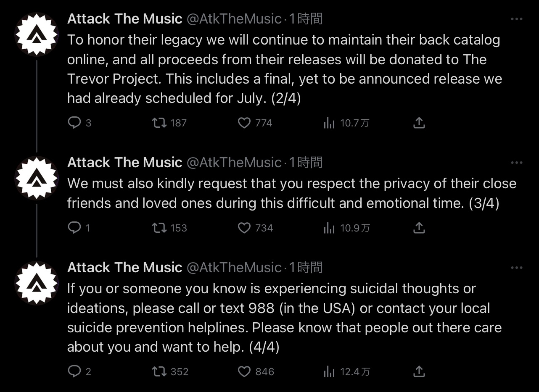Like the tweet with 734 likes

[244, 228]
